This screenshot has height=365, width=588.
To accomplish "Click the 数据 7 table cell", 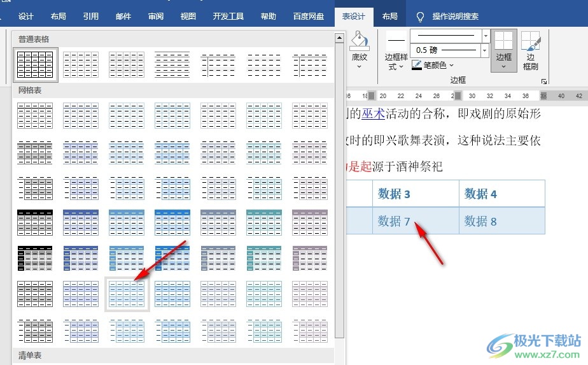I will (x=416, y=221).
